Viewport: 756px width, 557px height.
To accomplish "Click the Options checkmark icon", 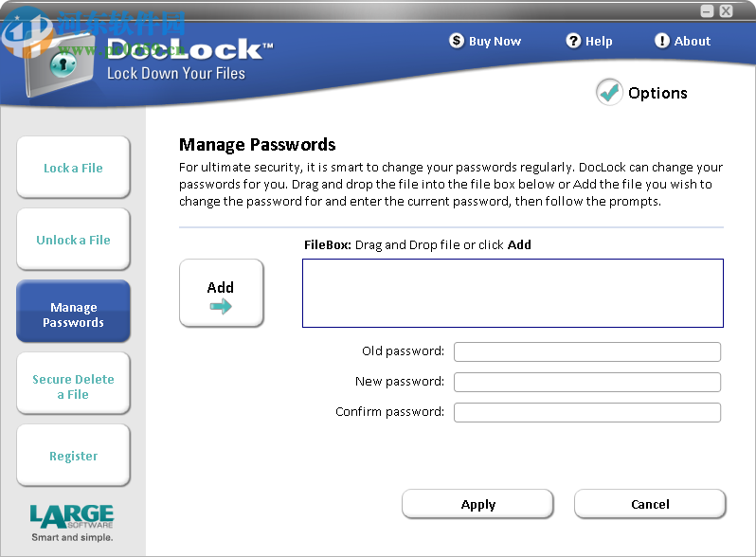I will [609, 92].
